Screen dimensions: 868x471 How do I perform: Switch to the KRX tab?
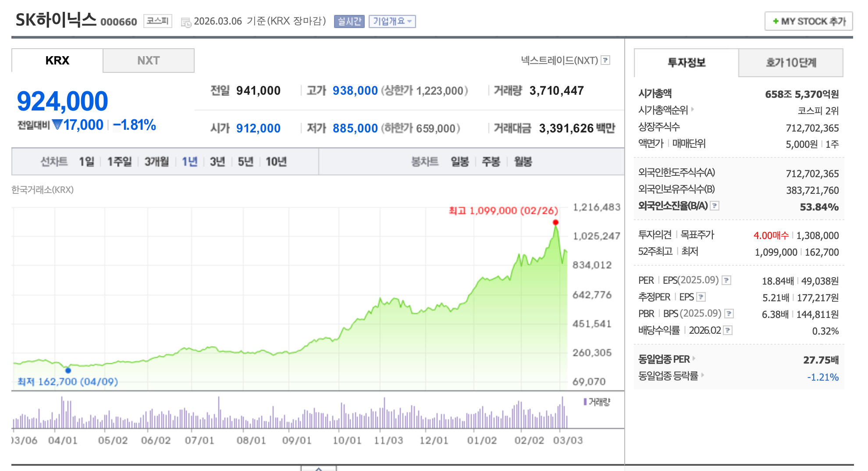[57, 61]
